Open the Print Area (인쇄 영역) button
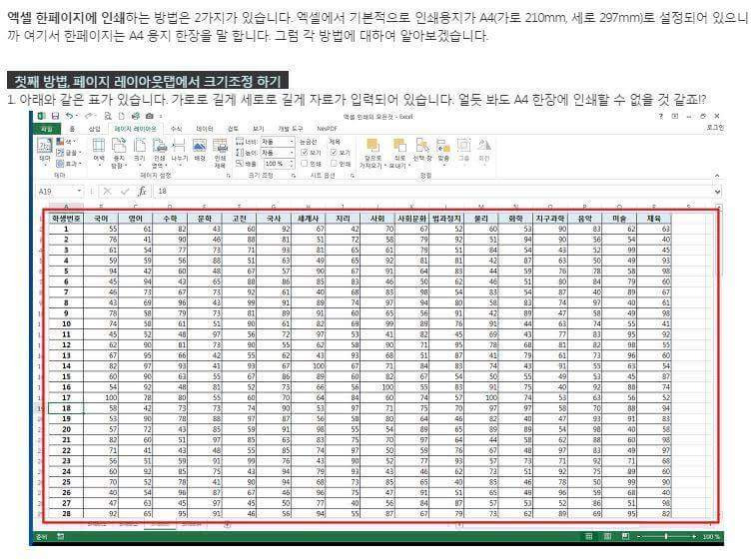 [x=160, y=153]
